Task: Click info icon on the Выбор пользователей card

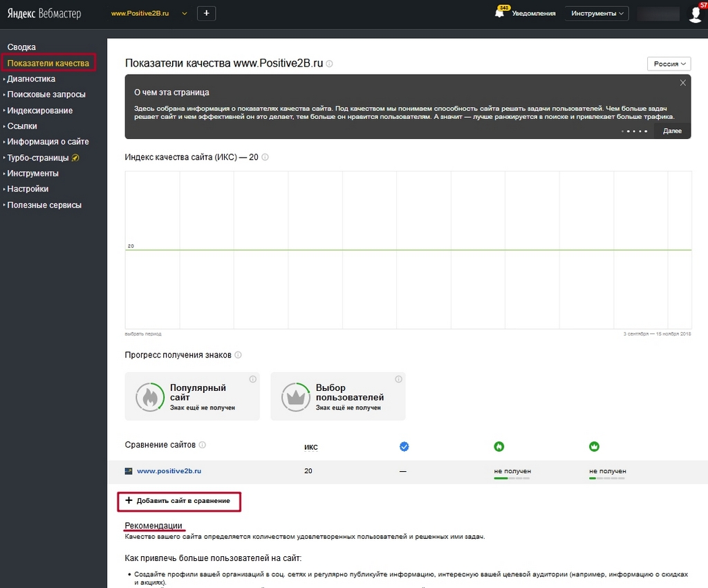Action: click(399, 379)
